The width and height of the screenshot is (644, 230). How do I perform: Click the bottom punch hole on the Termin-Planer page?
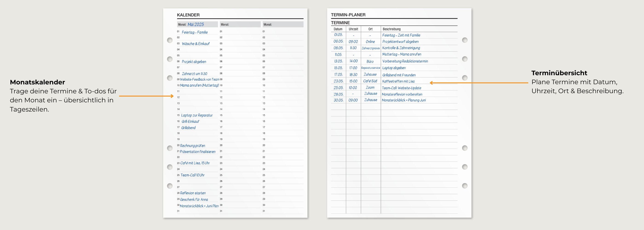[x=465, y=186]
